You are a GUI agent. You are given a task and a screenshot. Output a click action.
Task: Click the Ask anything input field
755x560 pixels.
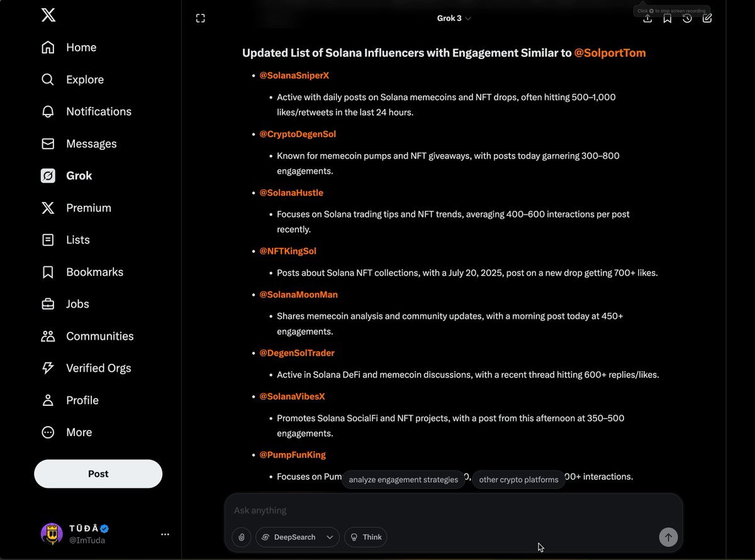453,510
